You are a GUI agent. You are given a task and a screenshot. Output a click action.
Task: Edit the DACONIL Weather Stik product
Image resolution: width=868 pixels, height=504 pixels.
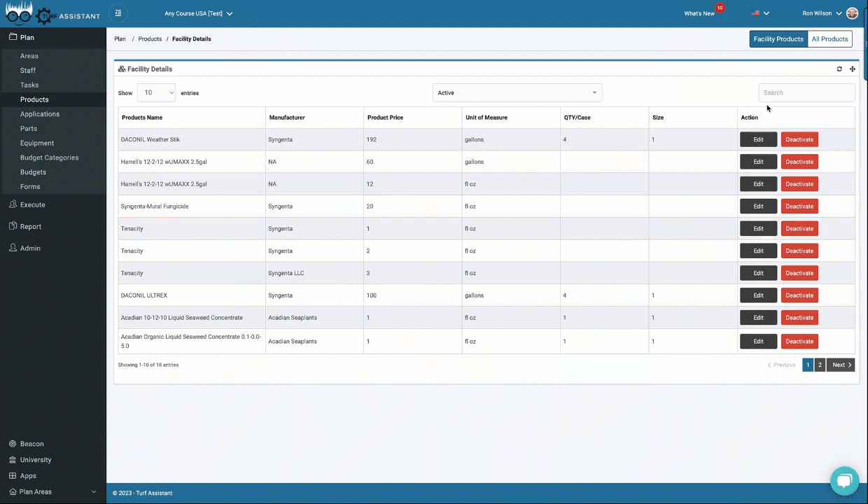pyautogui.click(x=758, y=140)
